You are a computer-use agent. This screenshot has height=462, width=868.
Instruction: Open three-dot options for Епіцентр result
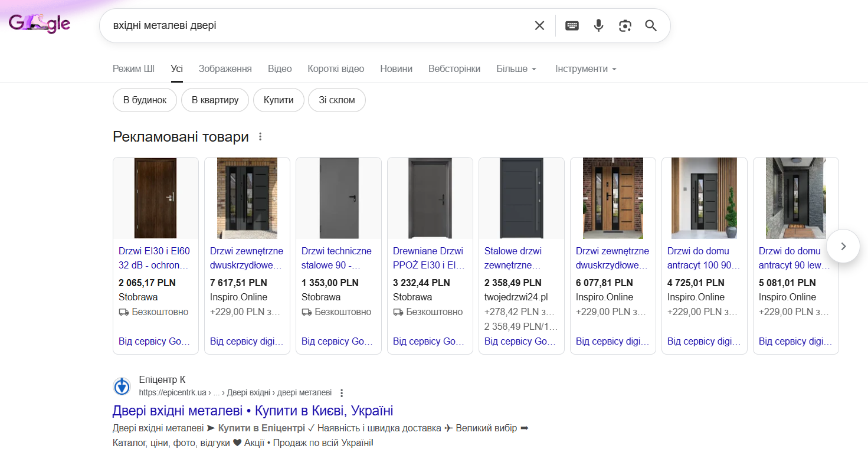(x=342, y=393)
